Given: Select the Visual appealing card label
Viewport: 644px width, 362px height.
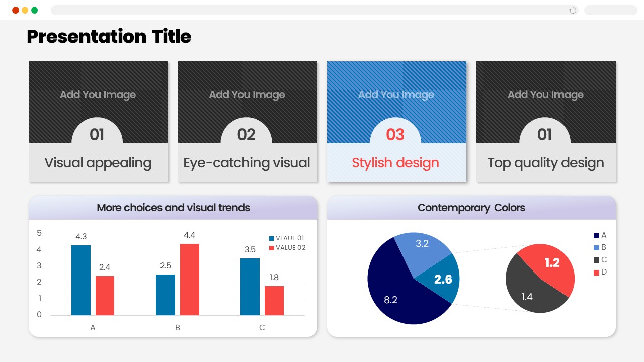Looking at the screenshot, I should click(x=98, y=163).
